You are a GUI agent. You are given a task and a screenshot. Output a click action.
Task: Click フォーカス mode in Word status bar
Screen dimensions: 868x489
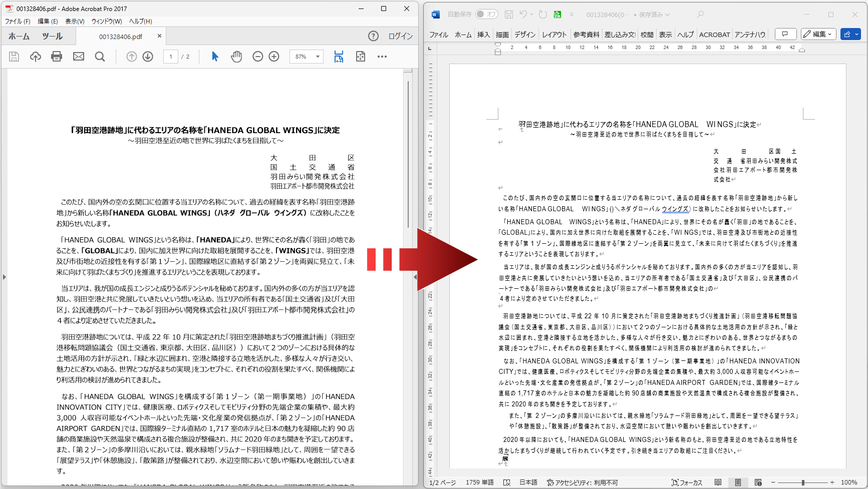click(x=687, y=482)
